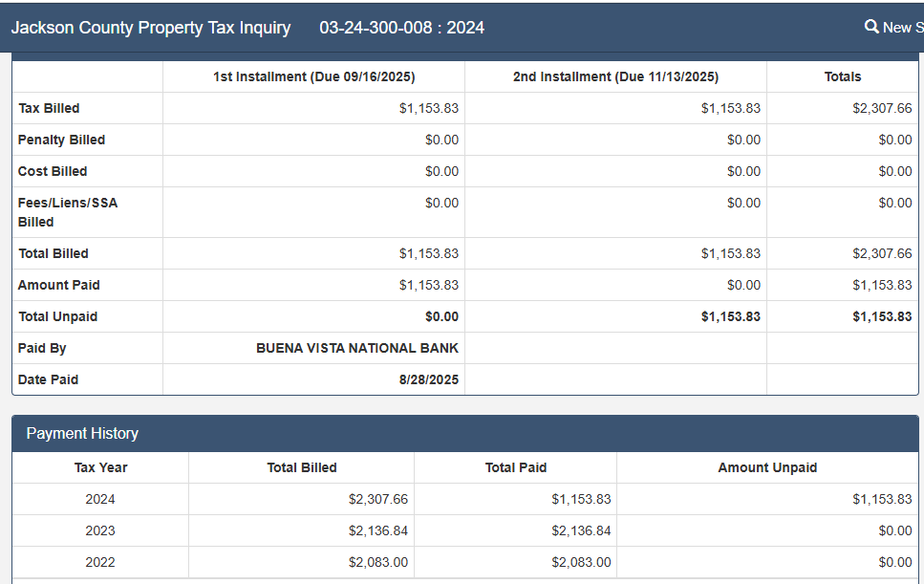Click the Totals column header

pos(842,76)
